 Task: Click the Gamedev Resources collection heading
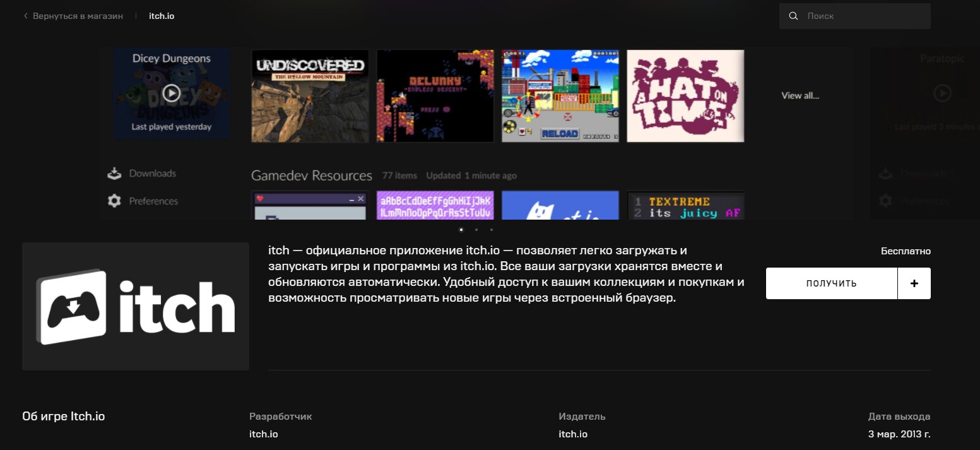click(312, 175)
